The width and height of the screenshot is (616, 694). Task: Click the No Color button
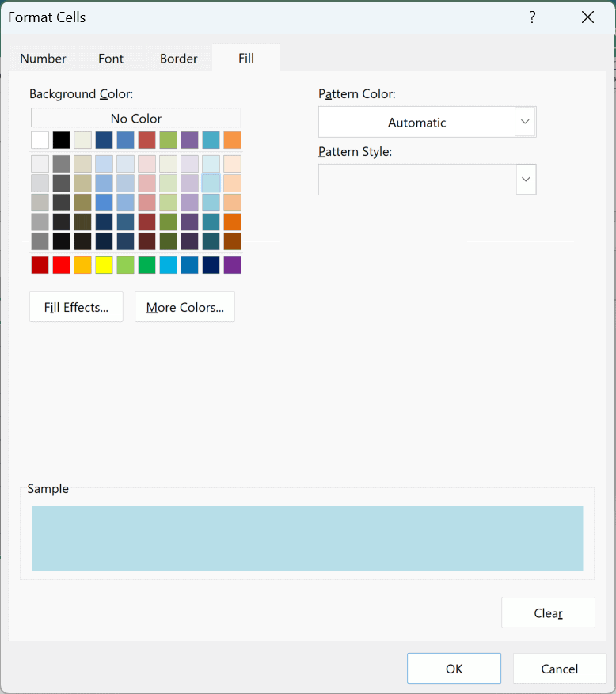136,118
